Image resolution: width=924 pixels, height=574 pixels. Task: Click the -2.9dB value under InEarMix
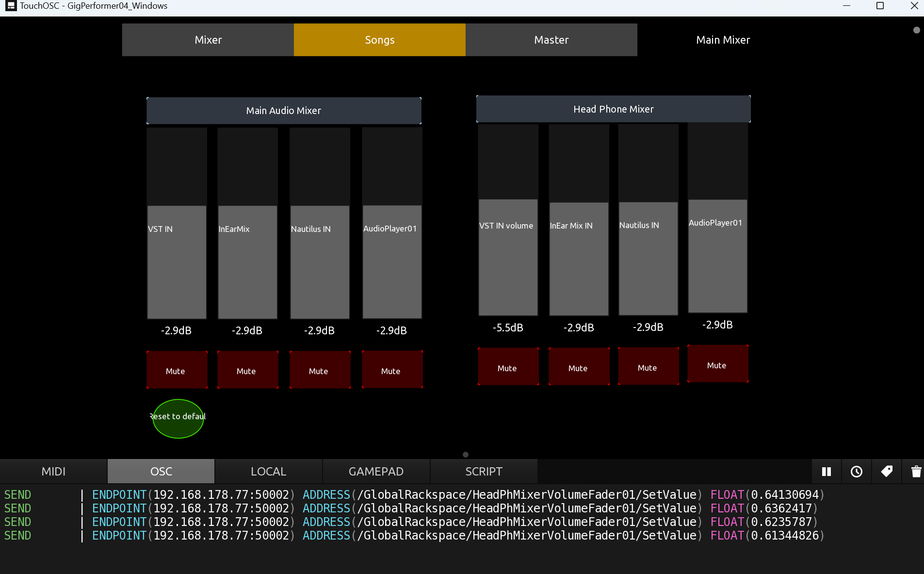[247, 330]
